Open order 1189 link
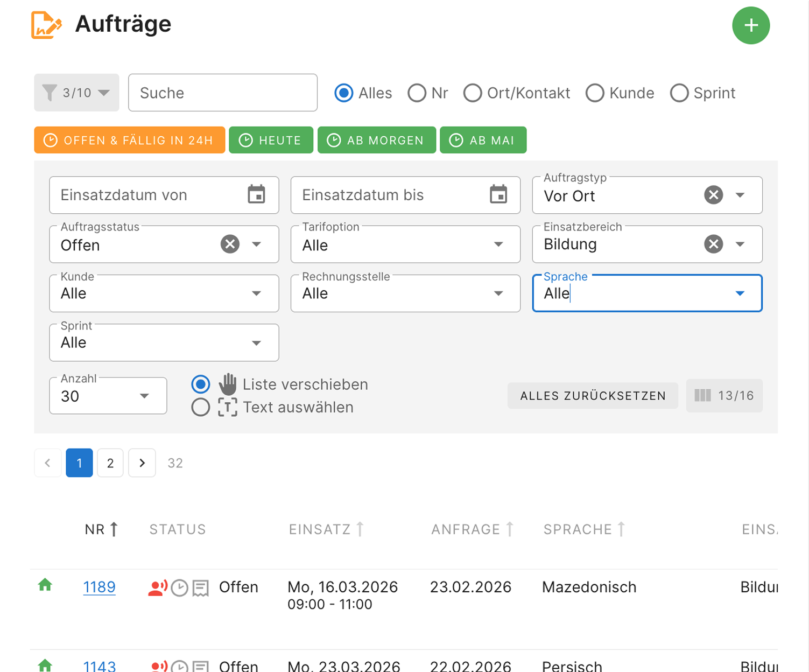This screenshot has width=809, height=672. click(99, 587)
